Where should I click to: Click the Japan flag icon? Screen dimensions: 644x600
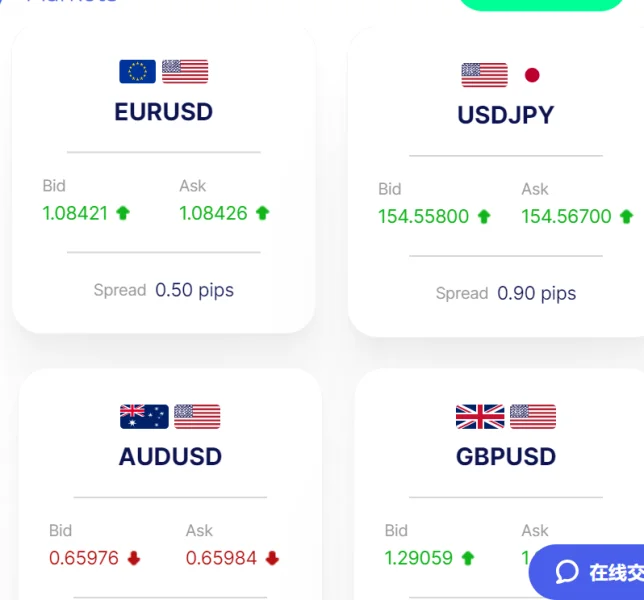click(x=532, y=75)
